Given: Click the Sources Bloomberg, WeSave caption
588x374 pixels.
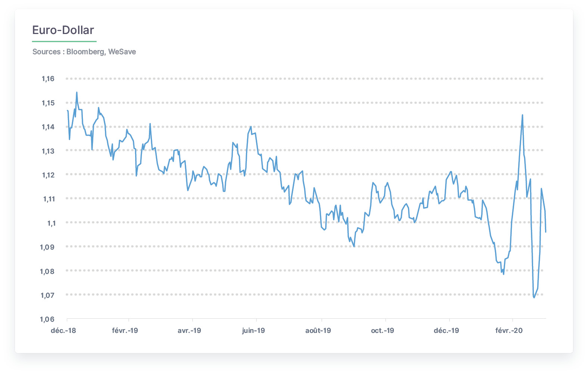Looking at the screenshot, I should coord(84,52).
